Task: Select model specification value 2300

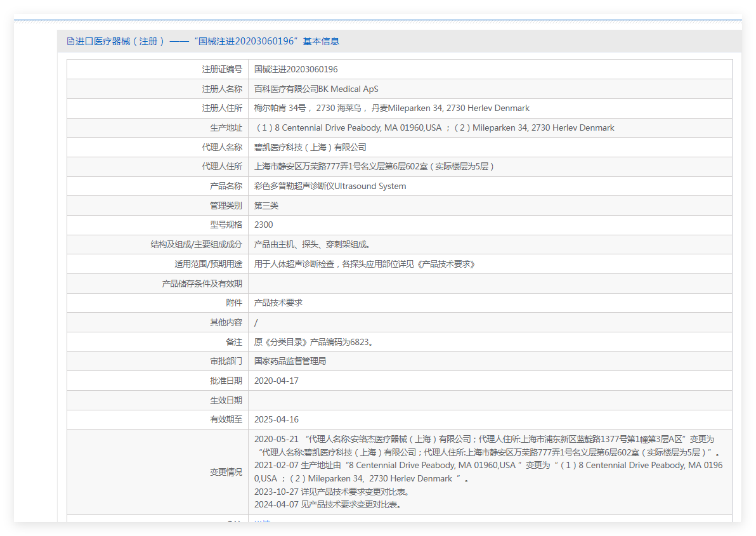Action: [x=263, y=225]
